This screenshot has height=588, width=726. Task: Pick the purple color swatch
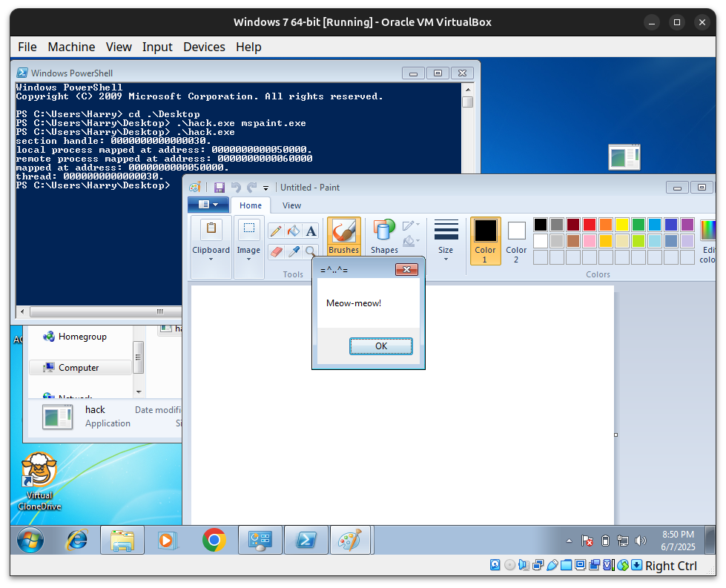click(x=687, y=225)
